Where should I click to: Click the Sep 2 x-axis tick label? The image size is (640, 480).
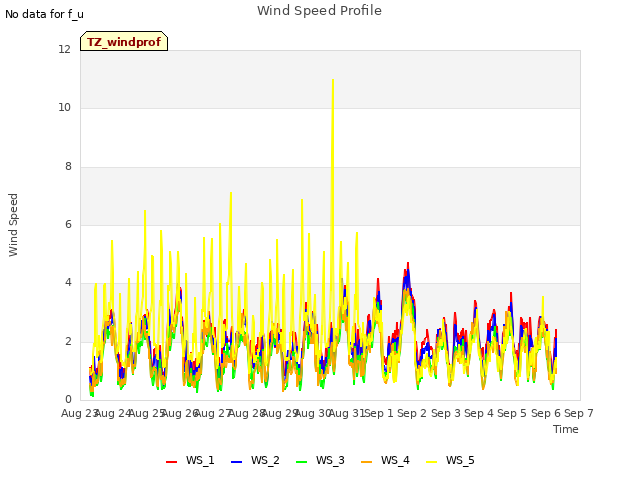pos(412,413)
